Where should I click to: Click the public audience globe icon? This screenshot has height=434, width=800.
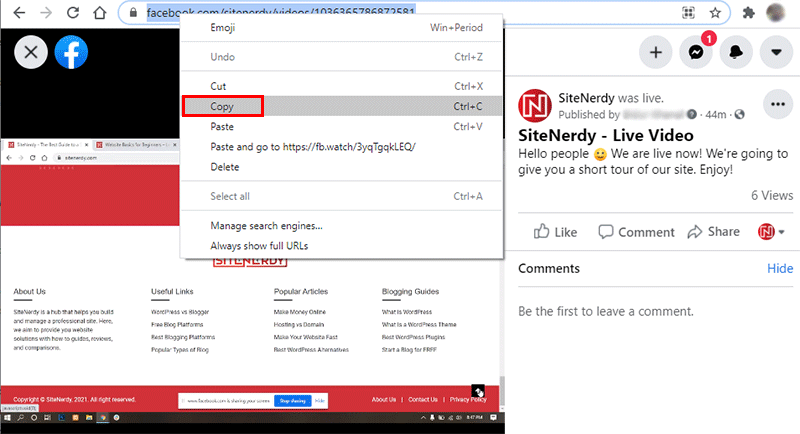point(739,115)
